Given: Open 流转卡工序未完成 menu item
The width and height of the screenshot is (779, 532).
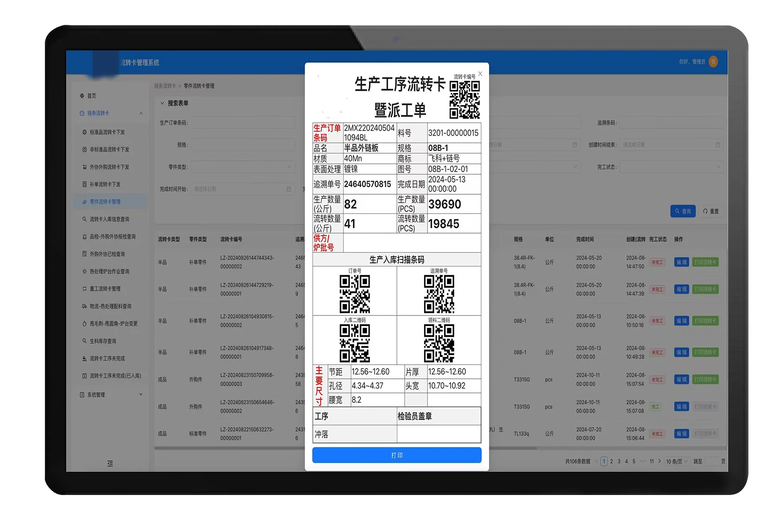Looking at the screenshot, I should [x=107, y=359].
